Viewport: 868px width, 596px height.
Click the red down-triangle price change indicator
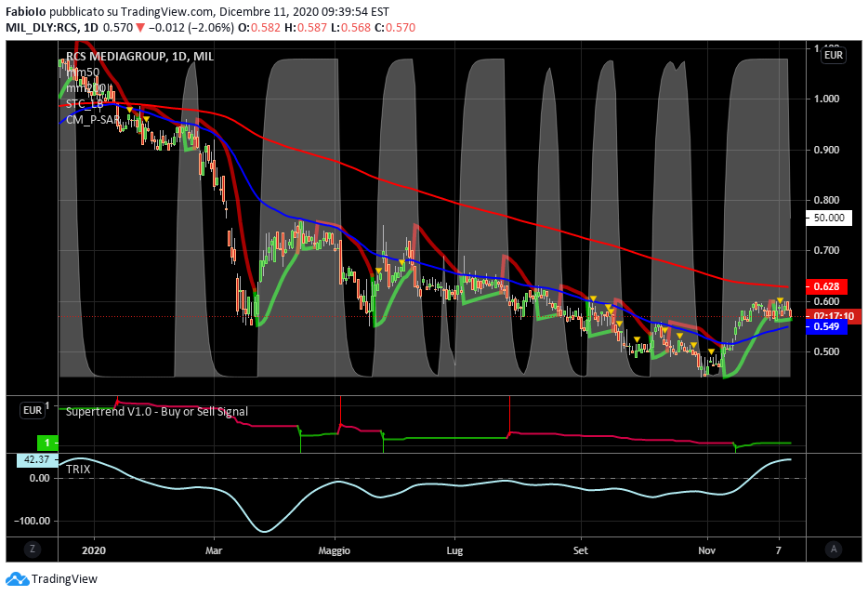[x=140, y=28]
